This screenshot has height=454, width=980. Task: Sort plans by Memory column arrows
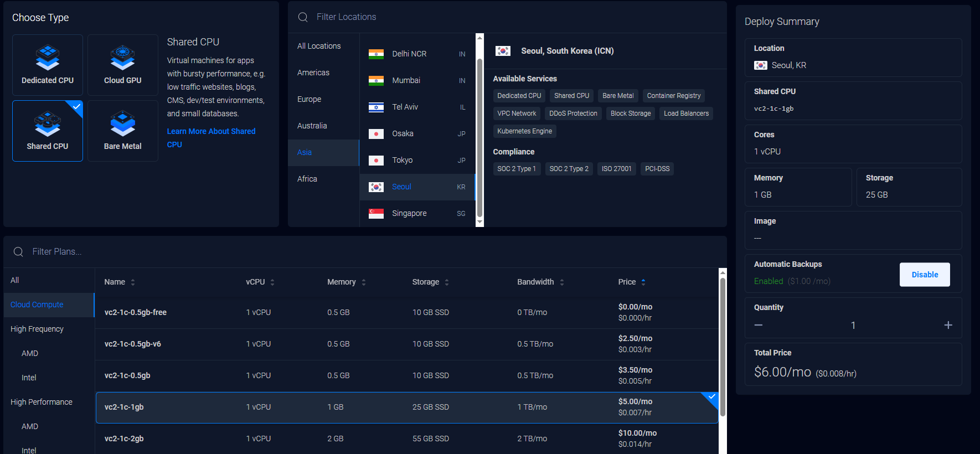coord(364,282)
